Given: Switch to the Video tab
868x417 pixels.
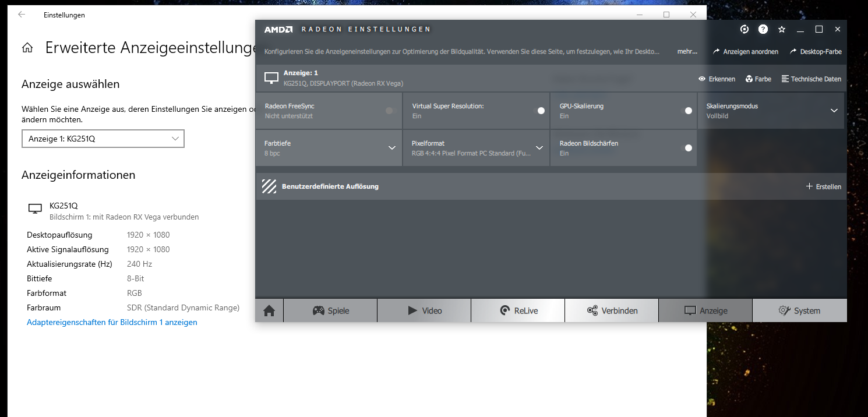Looking at the screenshot, I should (x=424, y=310).
